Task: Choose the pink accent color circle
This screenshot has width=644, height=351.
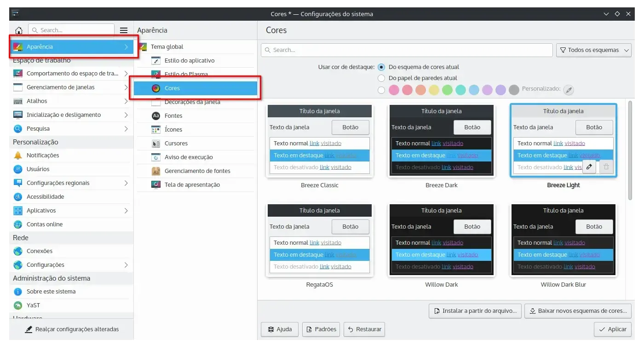Action: (394, 90)
